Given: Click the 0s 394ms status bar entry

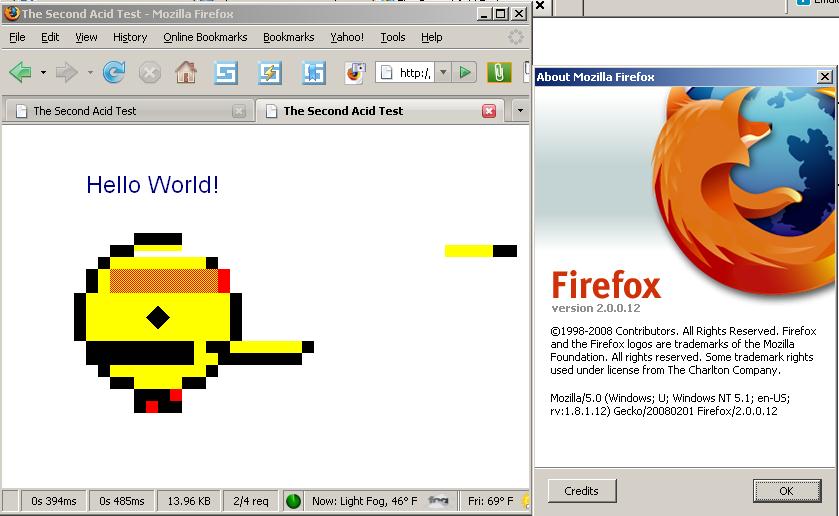Looking at the screenshot, I should pos(54,501).
